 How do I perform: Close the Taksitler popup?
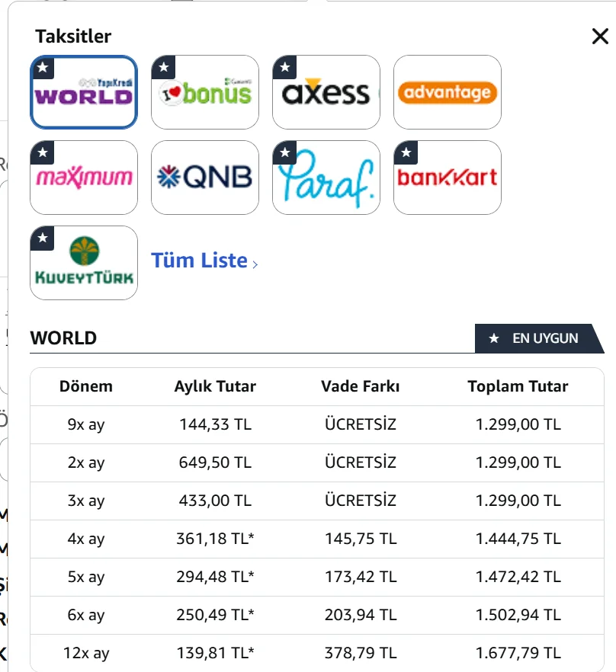point(600,37)
